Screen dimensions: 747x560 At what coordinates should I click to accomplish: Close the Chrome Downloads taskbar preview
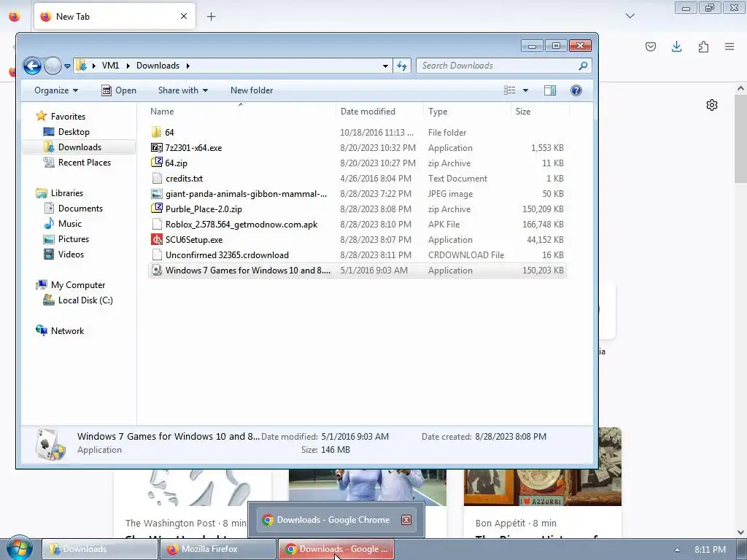[406, 520]
